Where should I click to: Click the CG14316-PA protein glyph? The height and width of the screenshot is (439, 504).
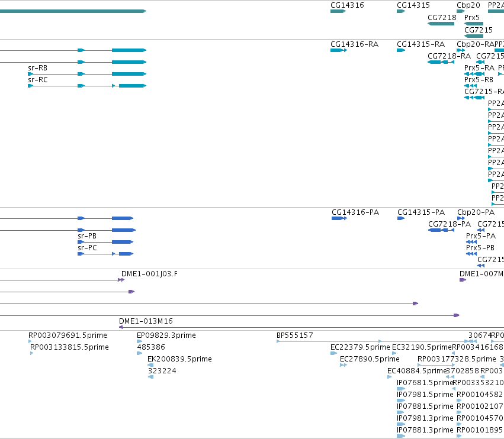[339, 218]
